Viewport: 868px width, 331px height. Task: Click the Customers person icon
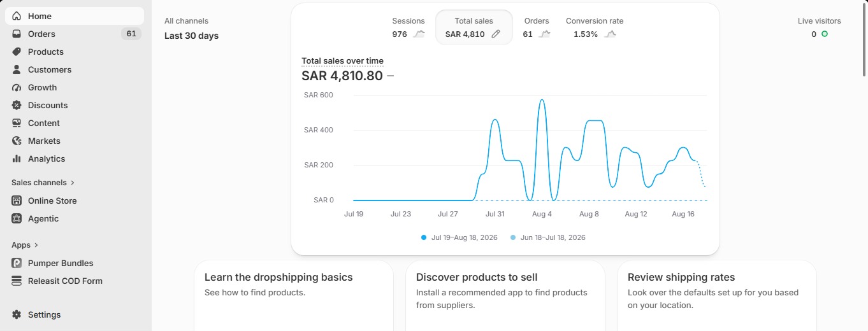[x=17, y=69]
